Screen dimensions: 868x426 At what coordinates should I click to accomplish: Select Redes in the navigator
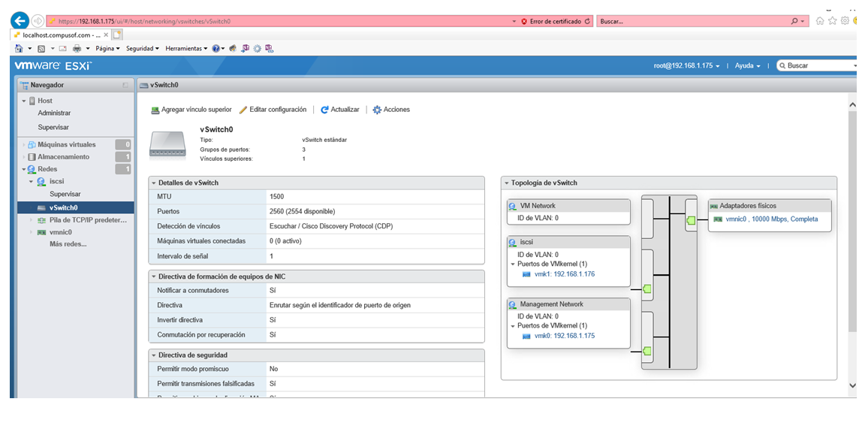point(47,169)
